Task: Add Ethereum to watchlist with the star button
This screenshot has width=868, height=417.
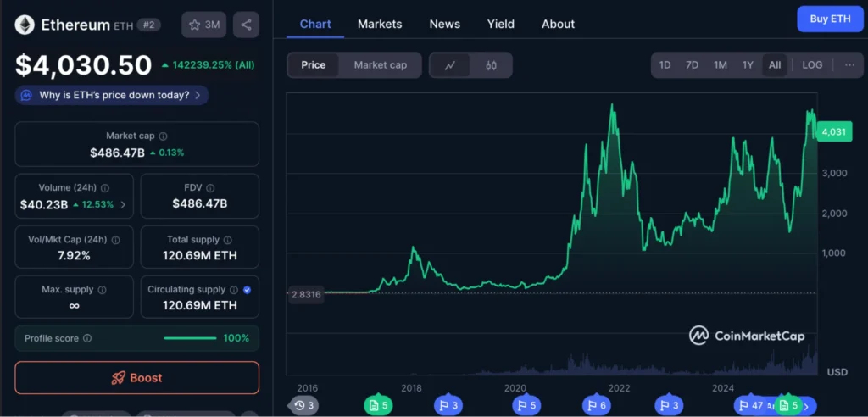Action: click(x=203, y=25)
